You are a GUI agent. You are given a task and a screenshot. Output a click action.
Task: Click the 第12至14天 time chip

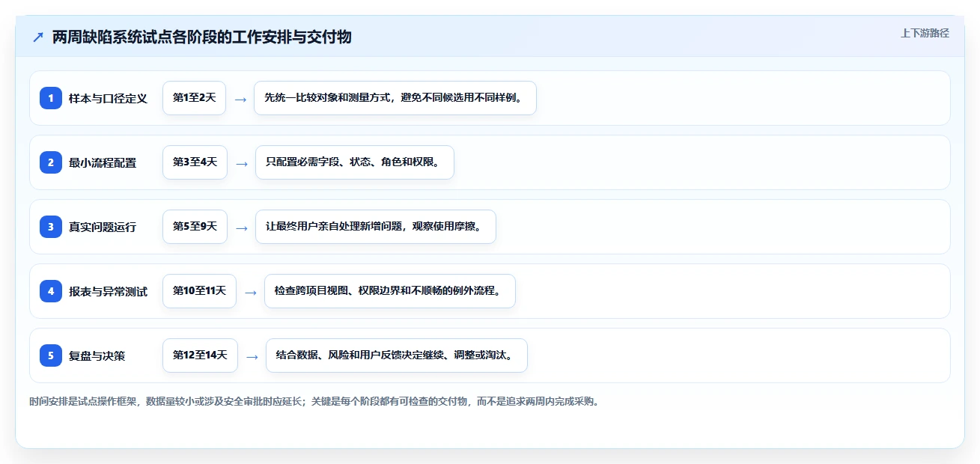(x=200, y=355)
